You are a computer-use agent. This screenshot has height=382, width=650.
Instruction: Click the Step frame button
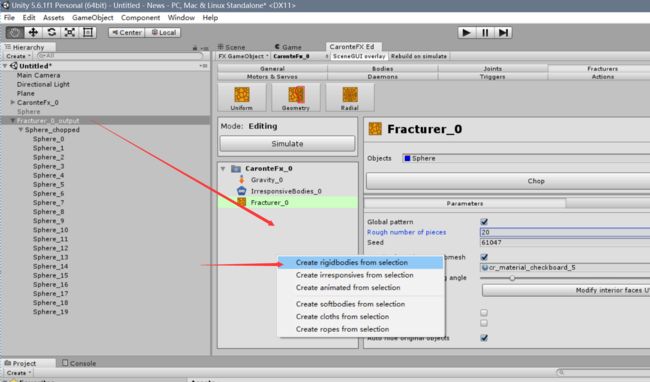coord(503,33)
